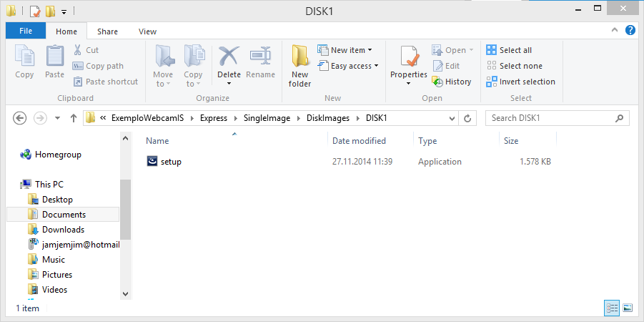This screenshot has width=644, height=322.
Task: Switch to Large icons view in status bar
Action: click(627, 308)
